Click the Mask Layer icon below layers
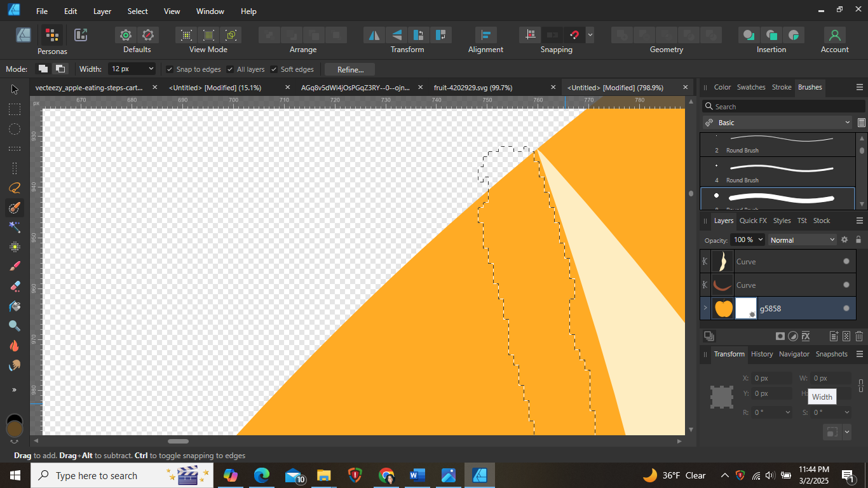This screenshot has height=488, width=868. pos(780,336)
